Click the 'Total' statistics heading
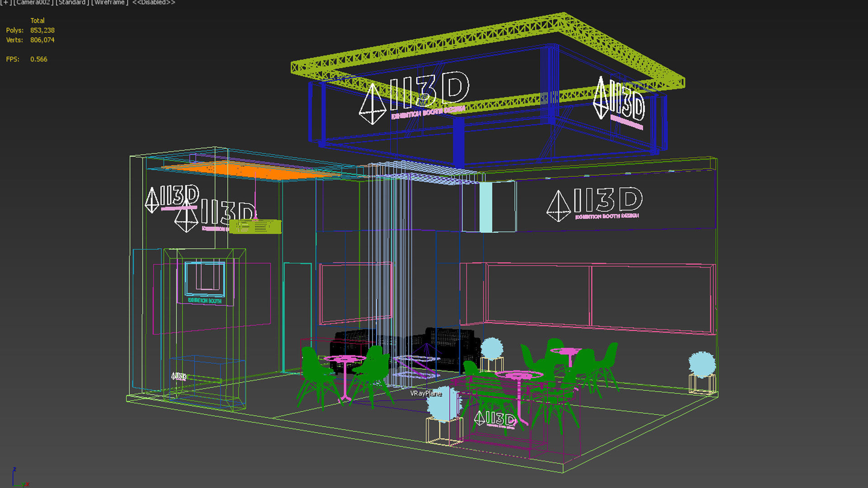This screenshot has width=868, height=488. click(38, 20)
